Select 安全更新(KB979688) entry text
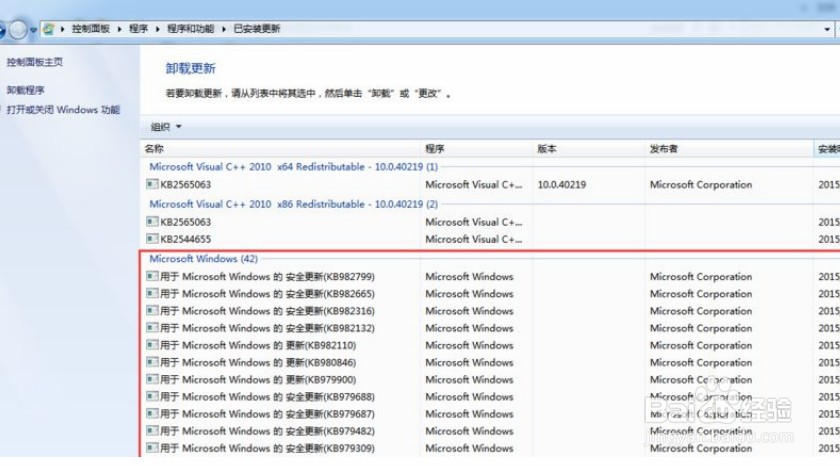Screen dimensions: 840x466 (267, 397)
